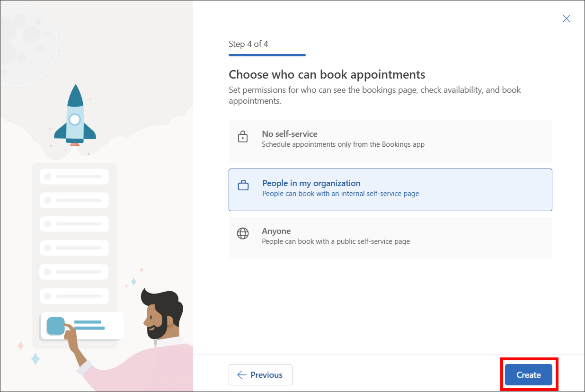Image resolution: width=585 pixels, height=392 pixels.
Task: Click the Step 4 of 4 label
Action: click(x=248, y=44)
